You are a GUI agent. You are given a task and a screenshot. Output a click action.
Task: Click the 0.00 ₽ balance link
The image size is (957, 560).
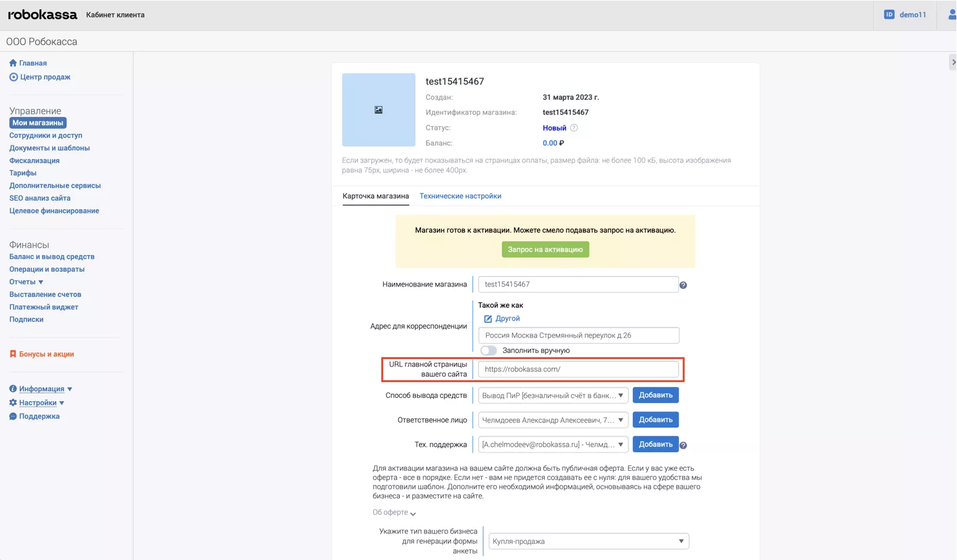point(553,143)
